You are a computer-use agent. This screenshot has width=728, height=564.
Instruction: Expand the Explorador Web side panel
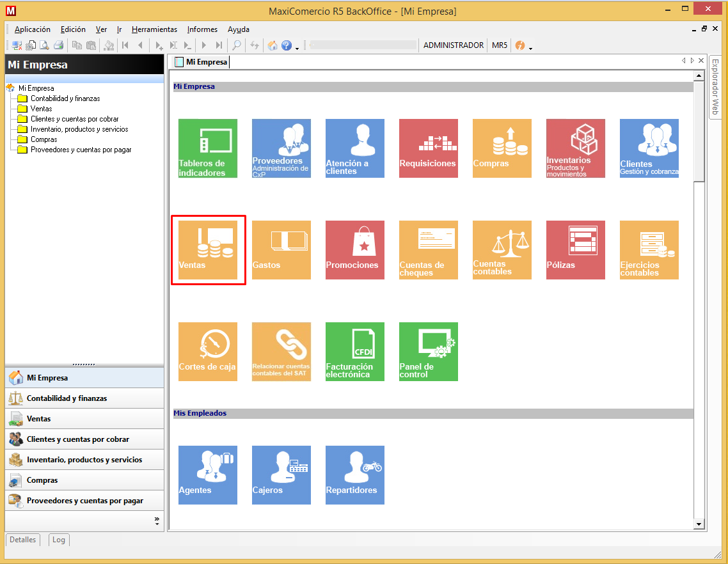715,87
